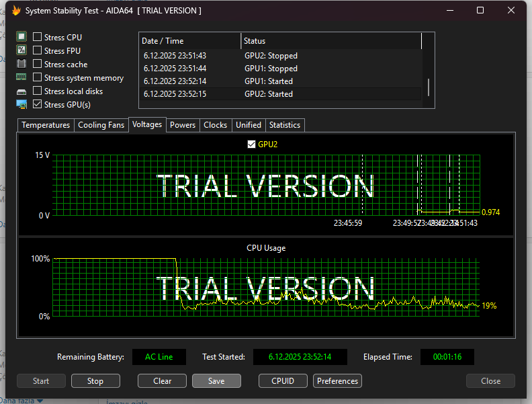Click the disk drive icon beside Stress local disks
The image size is (532, 404).
point(21,91)
